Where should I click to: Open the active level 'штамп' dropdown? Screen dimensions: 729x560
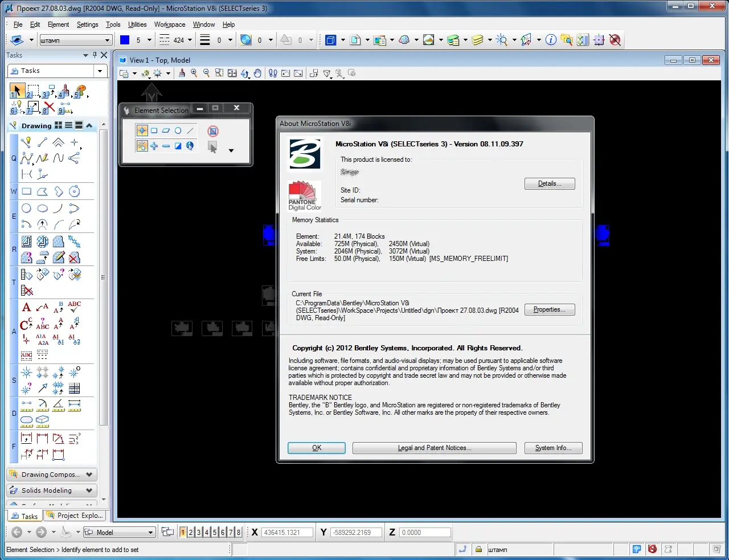tap(107, 40)
